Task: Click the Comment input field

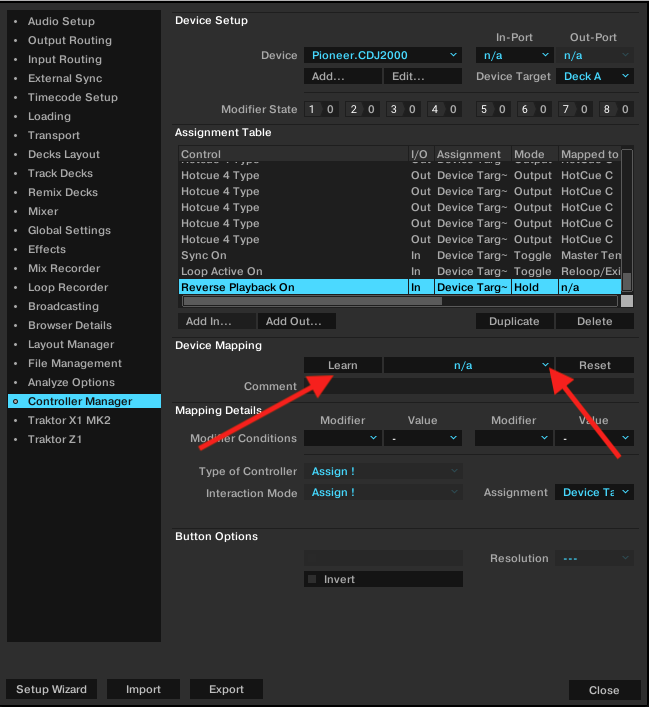Action: pyautogui.click(x=468, y=386)
